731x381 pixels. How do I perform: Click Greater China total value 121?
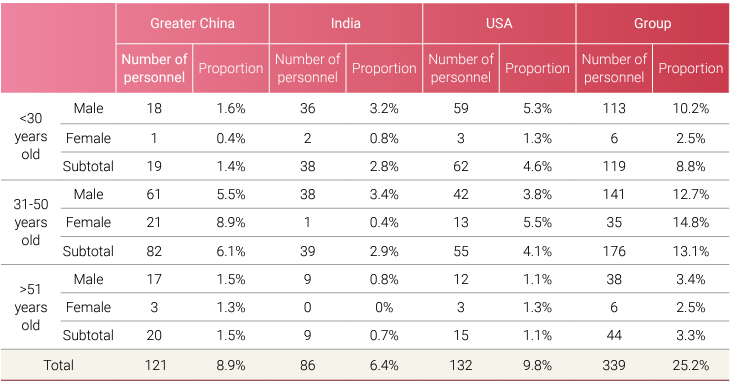[155, 365]
